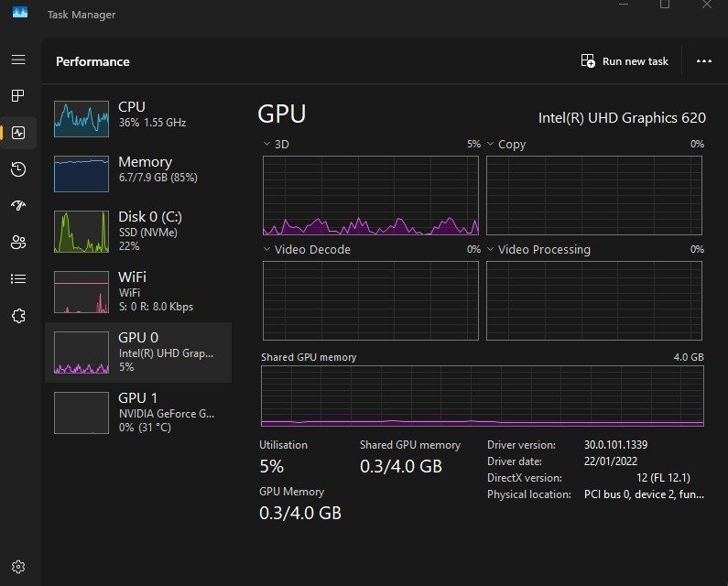
Task: Click the Run new task icon
Action: (588, 60)
